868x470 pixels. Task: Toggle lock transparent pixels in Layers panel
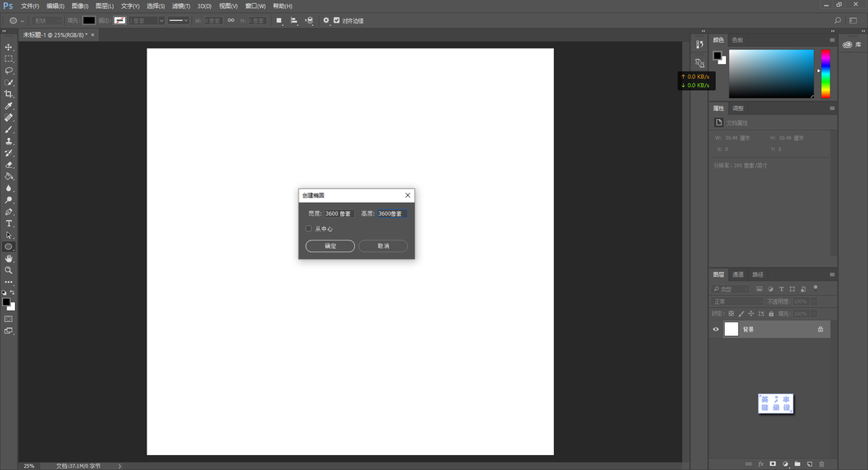pyautogui.click(x=731, y=314)
